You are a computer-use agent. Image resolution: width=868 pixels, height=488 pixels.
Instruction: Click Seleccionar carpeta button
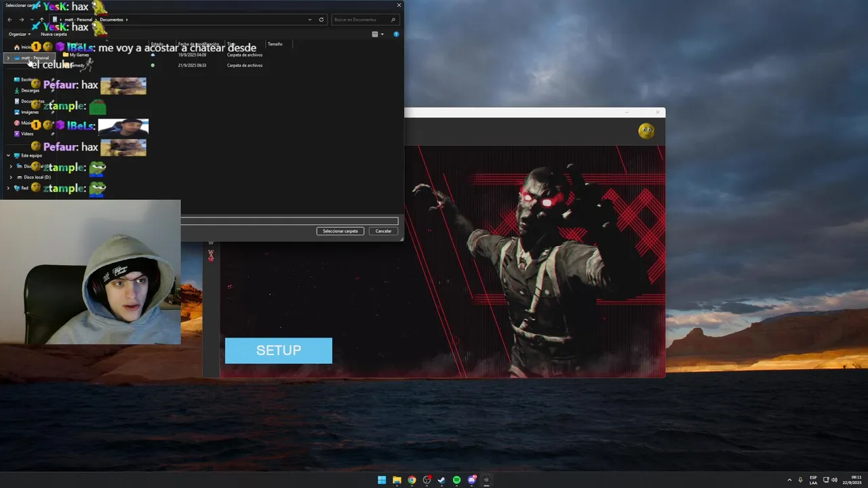pyautogui.click(x=340, y=231)
